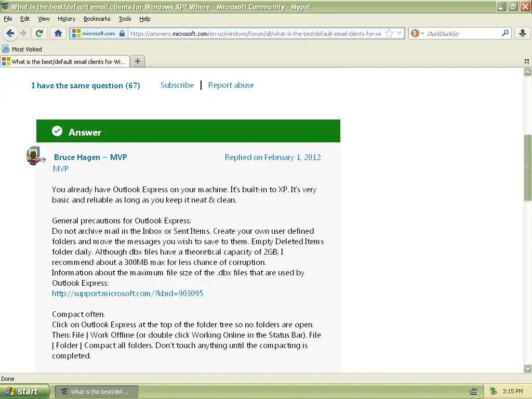
Task: Click the 'MVP' label under the author name
Action: [61, 169]
